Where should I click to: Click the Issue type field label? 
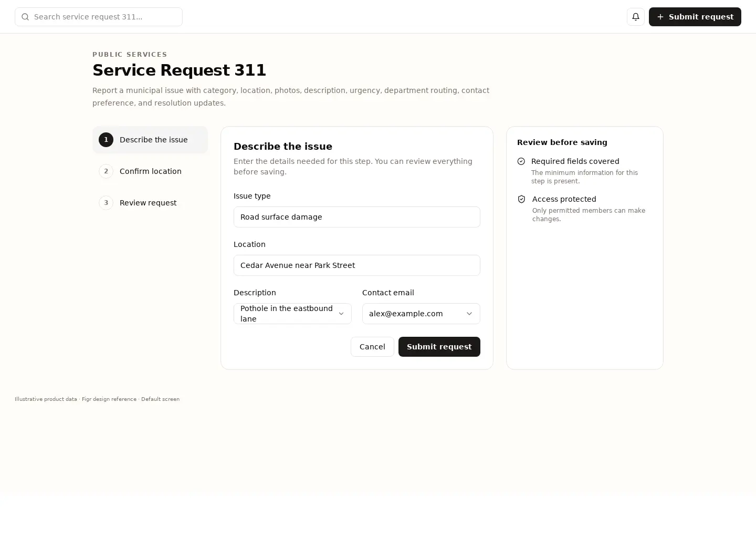pyautogui.click(x=252, y=196)
